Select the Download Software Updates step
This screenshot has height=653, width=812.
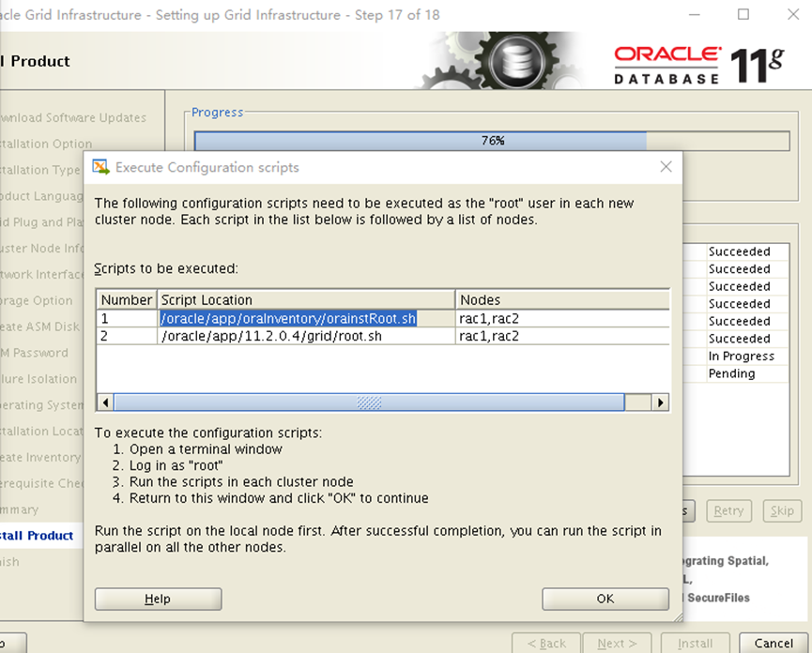coord(73,117)
